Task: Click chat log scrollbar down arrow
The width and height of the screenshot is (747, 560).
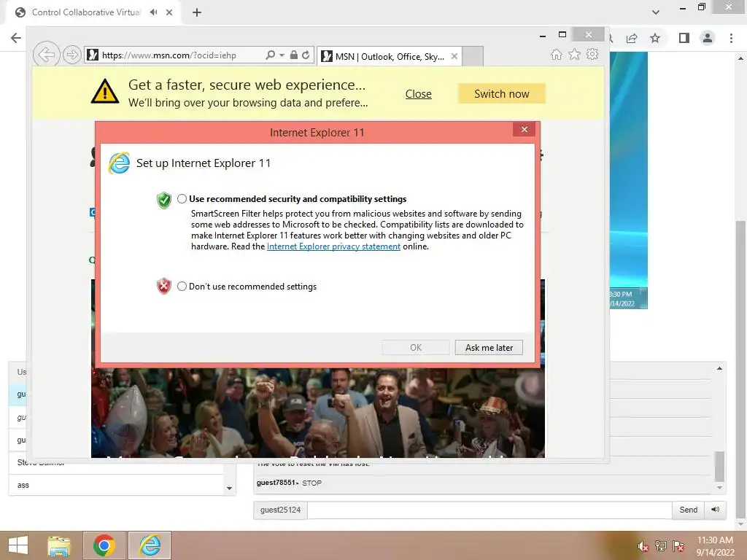Action: pyautogui.click(x=719, y=488)
